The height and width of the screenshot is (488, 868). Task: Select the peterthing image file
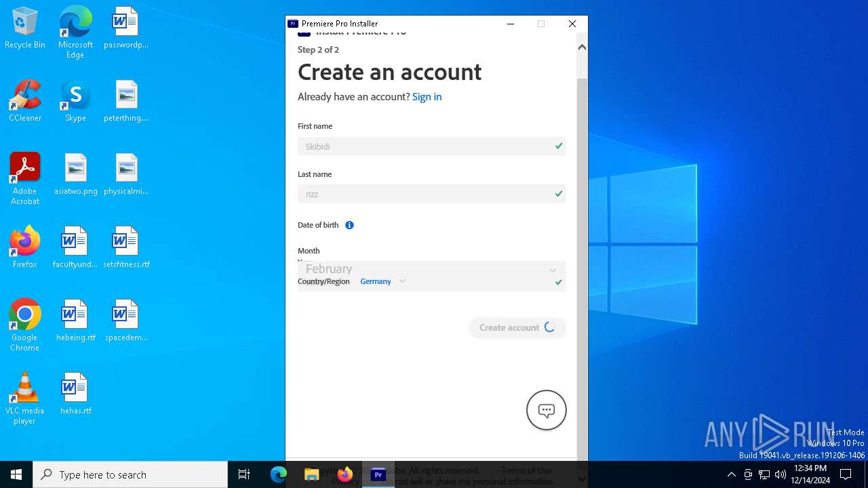[126, 102]
